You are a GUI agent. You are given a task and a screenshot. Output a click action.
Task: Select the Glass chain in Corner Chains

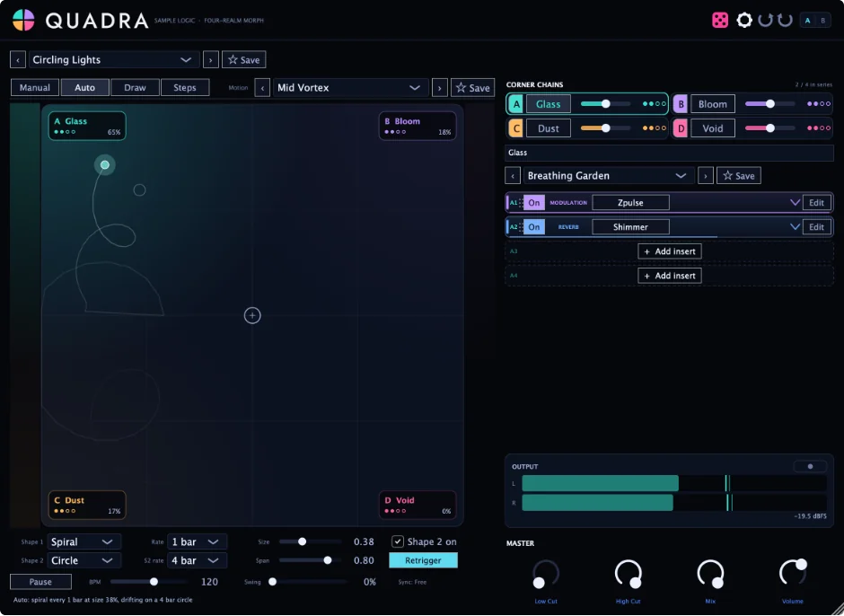coord(548,104)
